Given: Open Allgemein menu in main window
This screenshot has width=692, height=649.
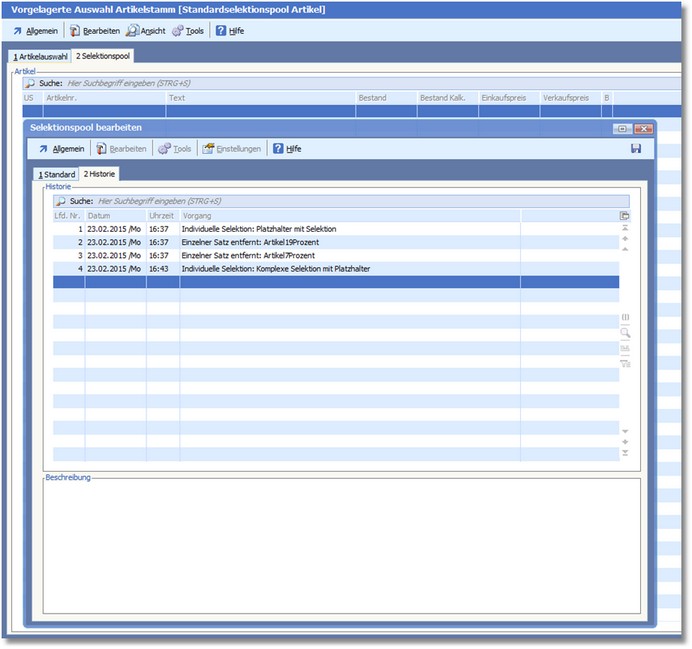Looking at the screenshot, I should click(x=35, y=31).
